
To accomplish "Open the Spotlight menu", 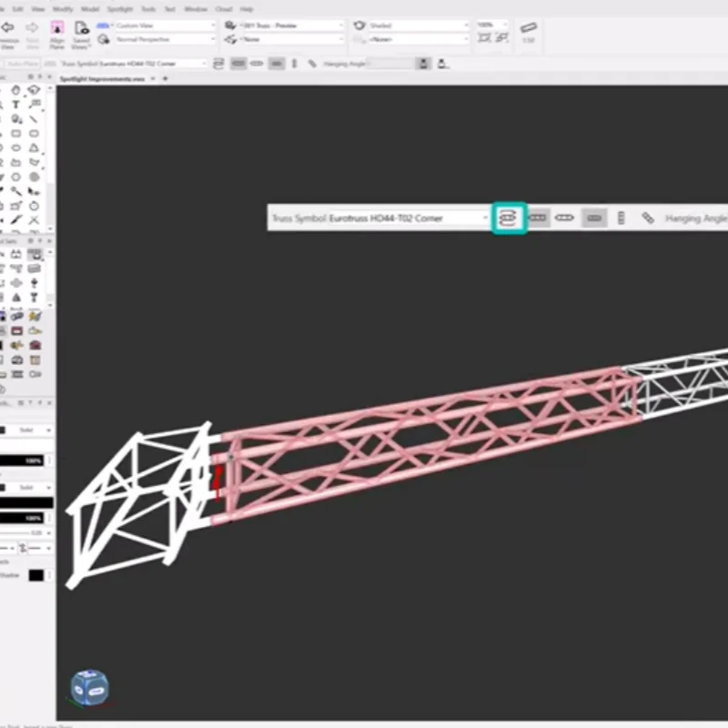I will pyautogui.click(x=120, y=9).
